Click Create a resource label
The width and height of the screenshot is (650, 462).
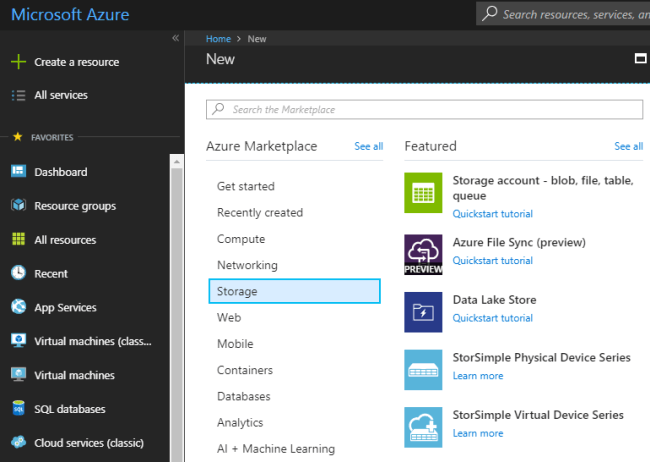77,62
